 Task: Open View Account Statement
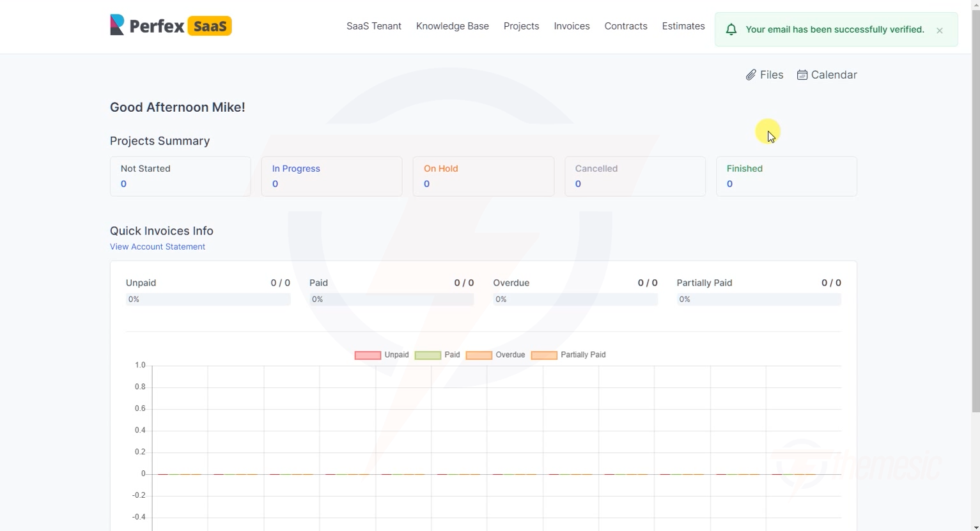click(x=157, y=247)
